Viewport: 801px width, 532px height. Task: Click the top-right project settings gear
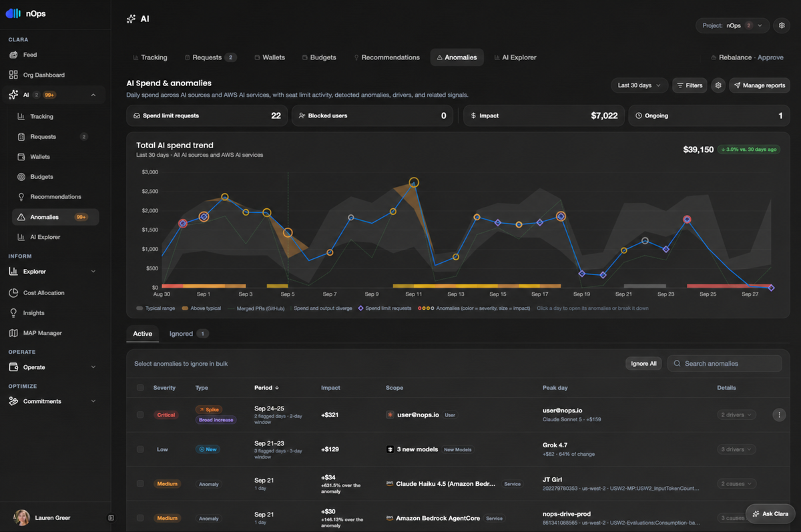pos(782,25)
